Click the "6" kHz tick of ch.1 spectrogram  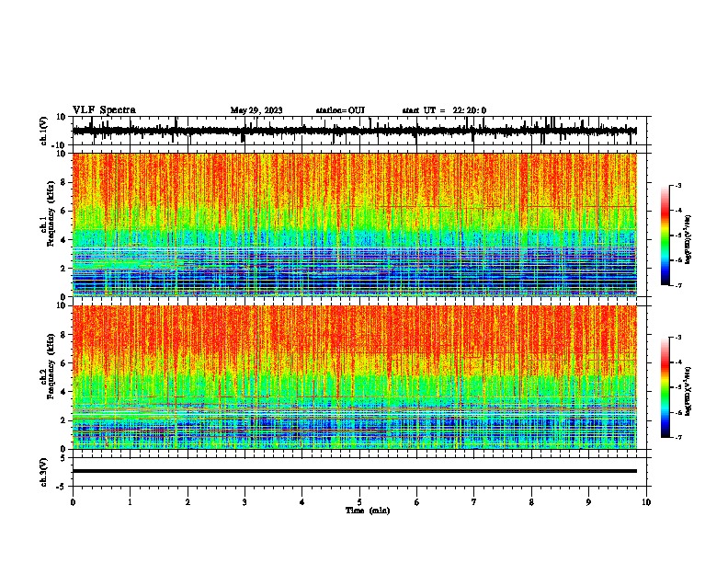(63, 211)
